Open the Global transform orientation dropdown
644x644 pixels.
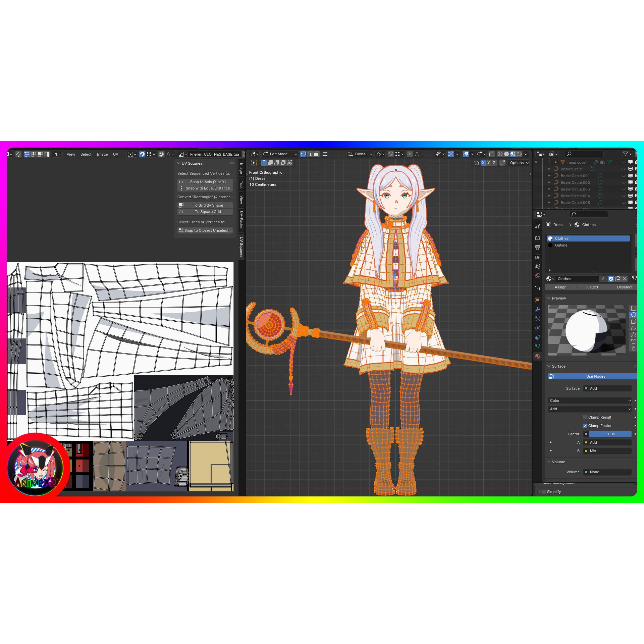(x=360, y=154)
